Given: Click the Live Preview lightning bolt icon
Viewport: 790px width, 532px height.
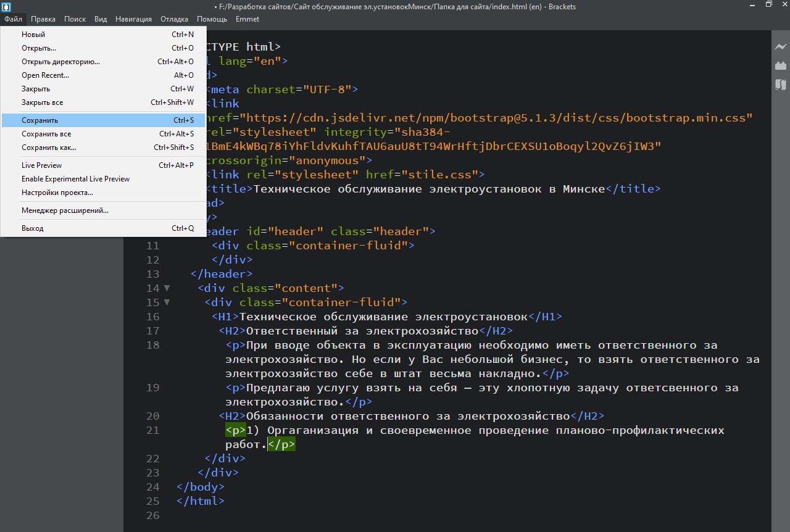Looking at the screenshot, I should 781,47.
